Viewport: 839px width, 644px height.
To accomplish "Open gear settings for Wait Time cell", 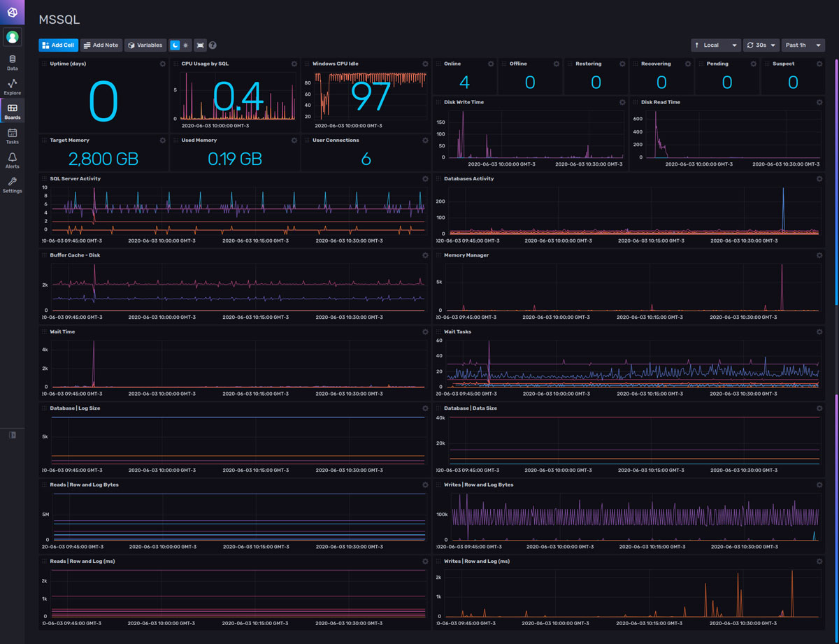I will [x=425, y=332].
